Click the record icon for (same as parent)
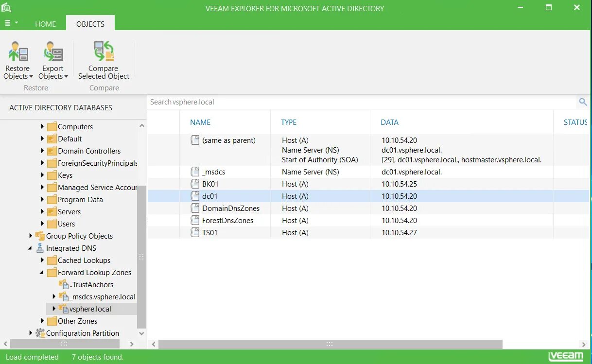This screenshot has width=592, height=364. [x=195, y=140]
